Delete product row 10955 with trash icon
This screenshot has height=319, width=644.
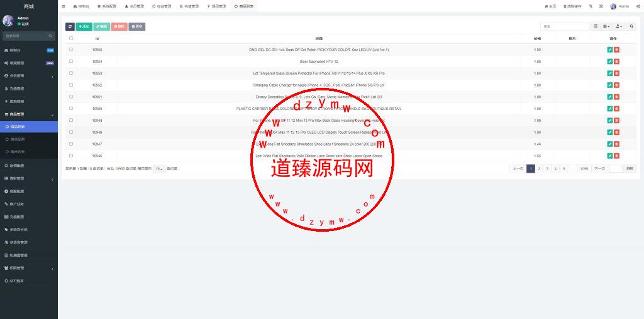616,50
